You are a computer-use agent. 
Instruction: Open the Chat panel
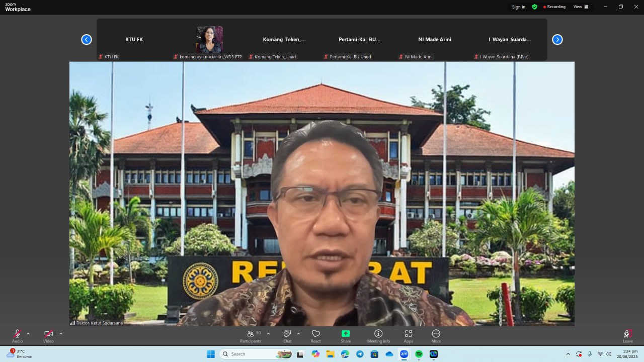point(287,336)
